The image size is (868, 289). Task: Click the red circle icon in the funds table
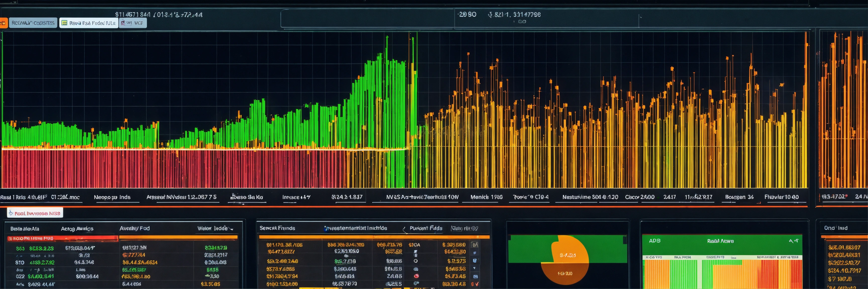[x=416, y=276]
